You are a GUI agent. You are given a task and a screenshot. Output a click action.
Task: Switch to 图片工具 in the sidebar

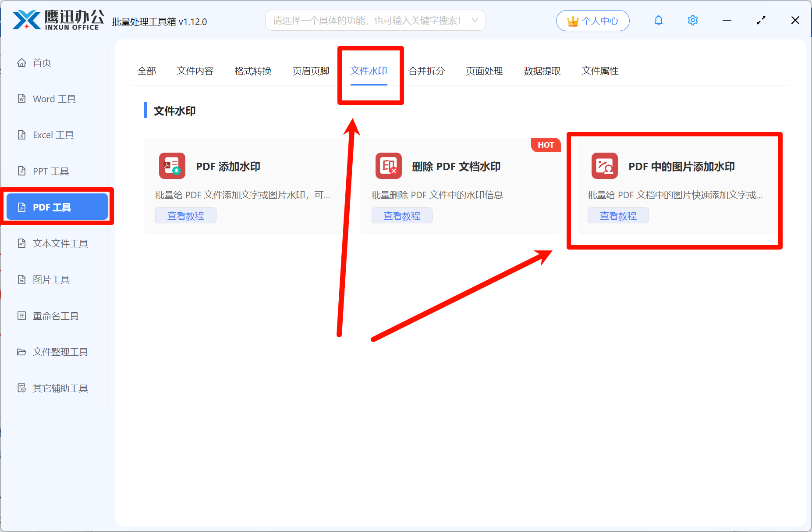pyautogui.click(x=51, y=279)
